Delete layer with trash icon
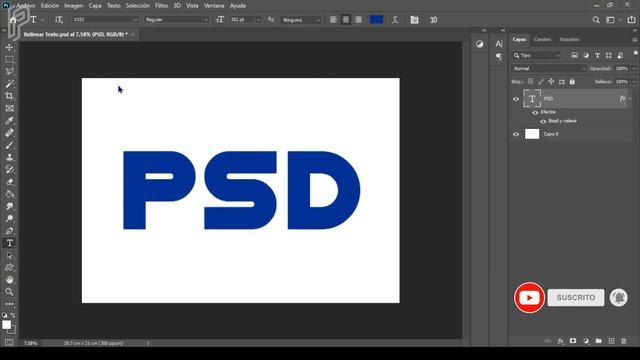Image resolution: width=640 pixels, height=360 pixels. point(624,341)
